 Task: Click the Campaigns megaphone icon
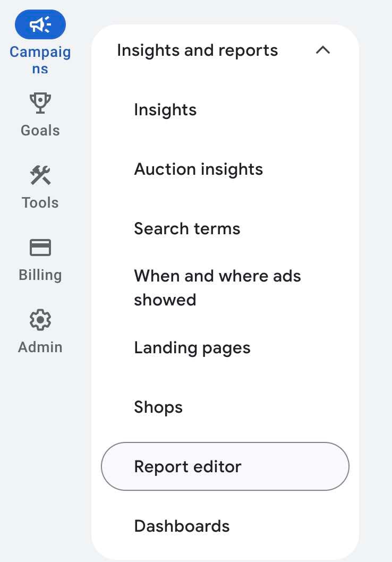coord(40,24)
